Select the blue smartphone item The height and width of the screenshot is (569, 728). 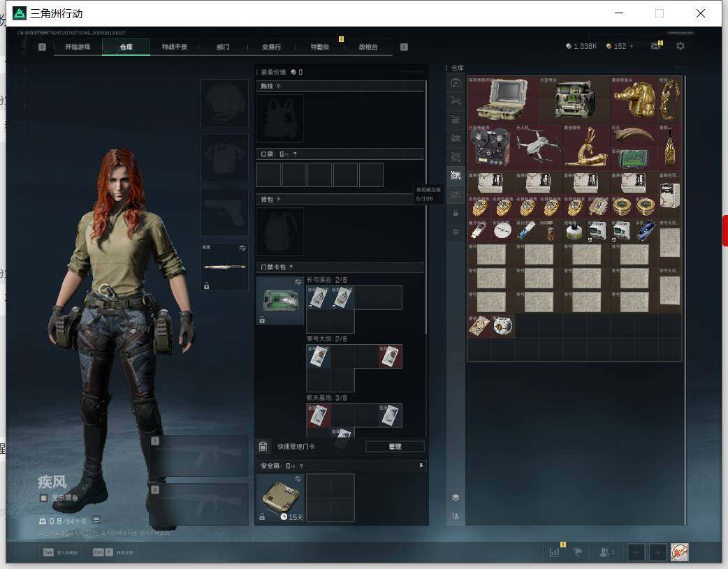point(646,230)
